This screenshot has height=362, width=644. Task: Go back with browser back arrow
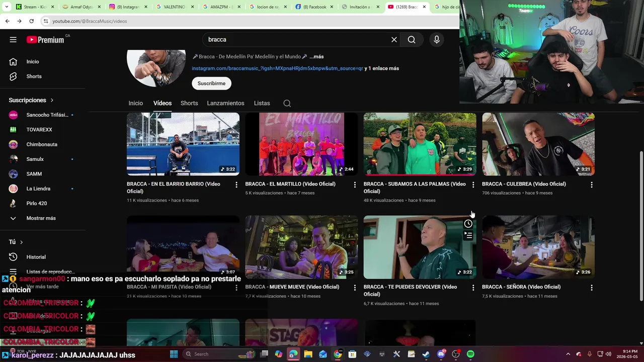(x=7, y=21)
